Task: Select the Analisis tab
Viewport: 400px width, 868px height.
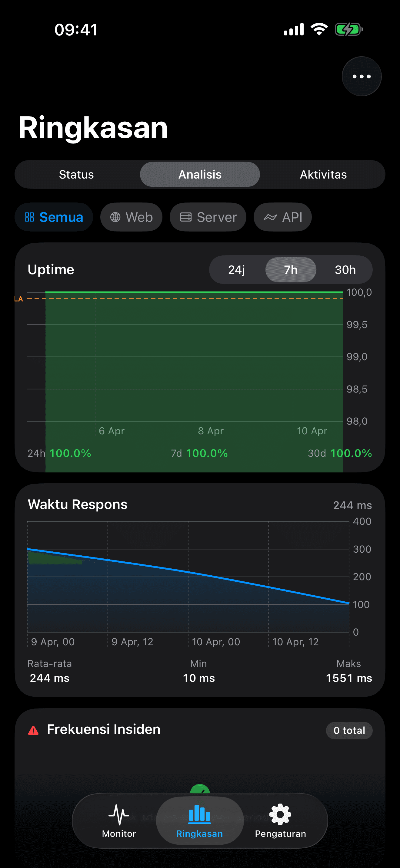Action: pyautogui.click(x=200, y=175)
